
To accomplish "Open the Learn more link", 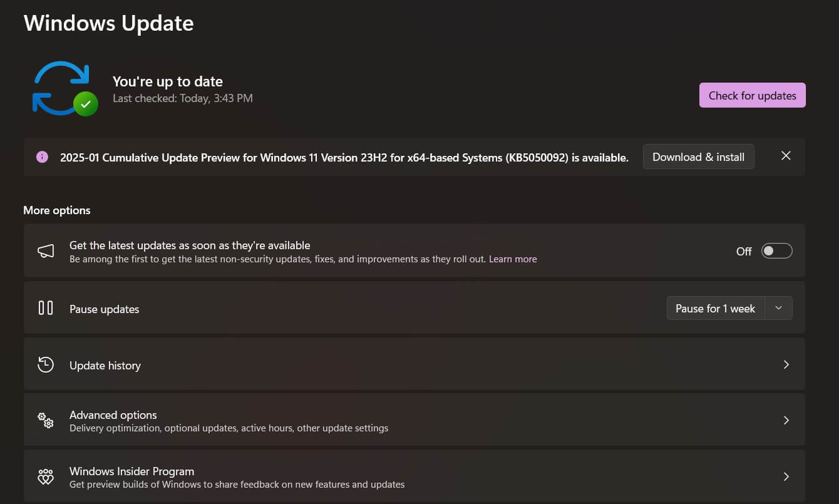I will pos(513,259).
